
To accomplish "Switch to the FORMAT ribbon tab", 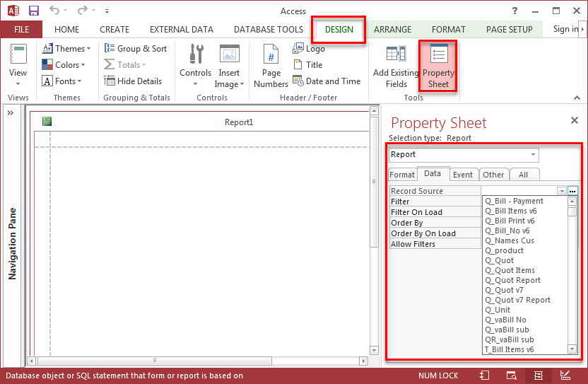I will coord(449,29).
